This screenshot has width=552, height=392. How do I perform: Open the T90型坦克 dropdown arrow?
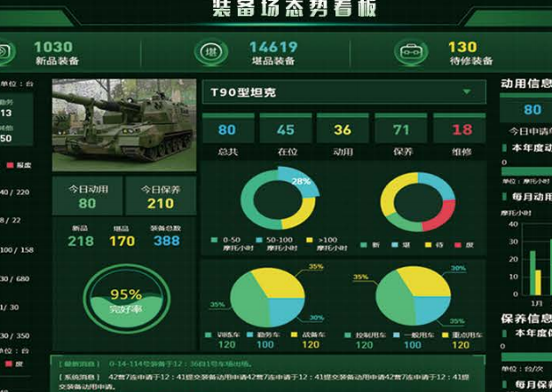[x=467, y=92]
